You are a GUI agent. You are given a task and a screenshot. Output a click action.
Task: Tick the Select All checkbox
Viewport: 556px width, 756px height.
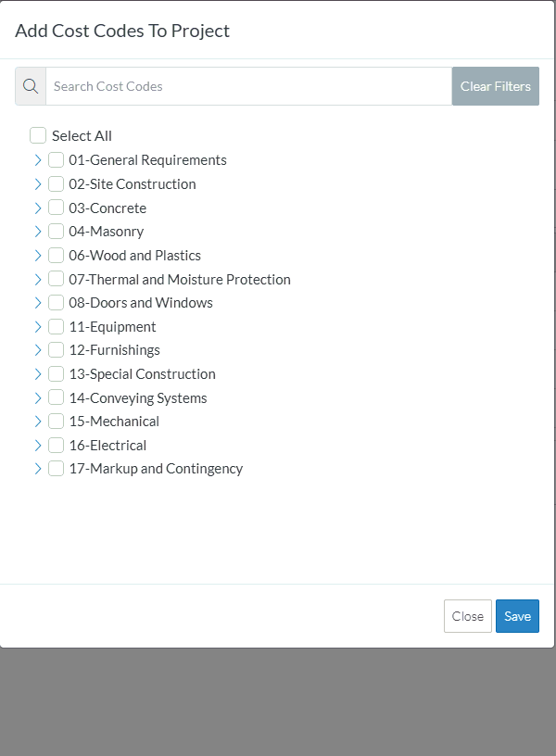tap(38, 135)
